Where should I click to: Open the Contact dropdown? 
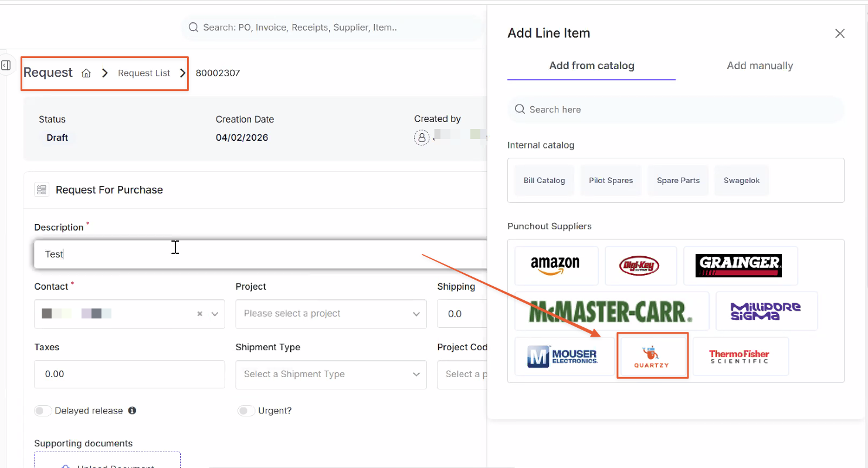(130, 314)
